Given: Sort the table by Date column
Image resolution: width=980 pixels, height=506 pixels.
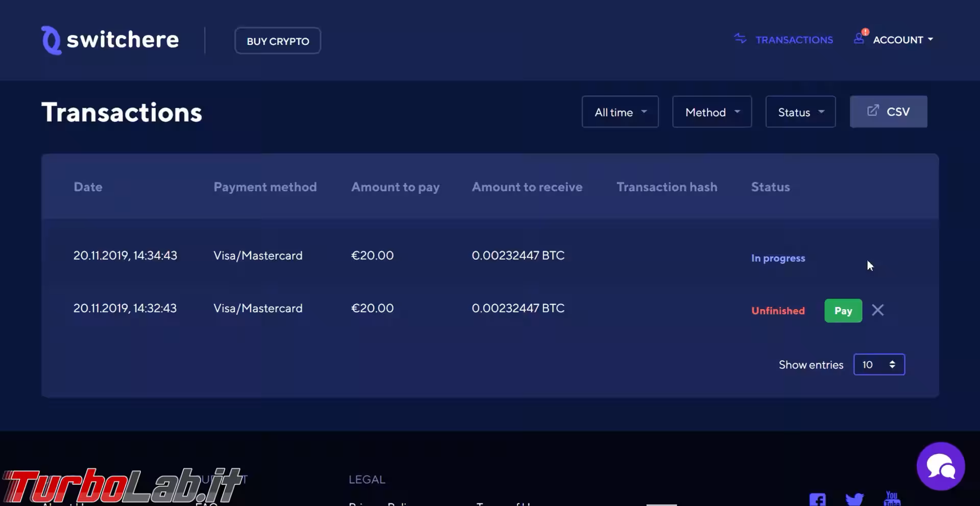Looking at the screenshot, I should coord(88,187).
